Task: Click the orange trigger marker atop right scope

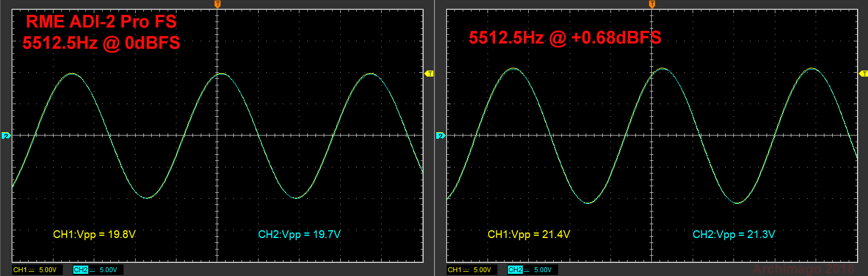Action: coord(652,4)
